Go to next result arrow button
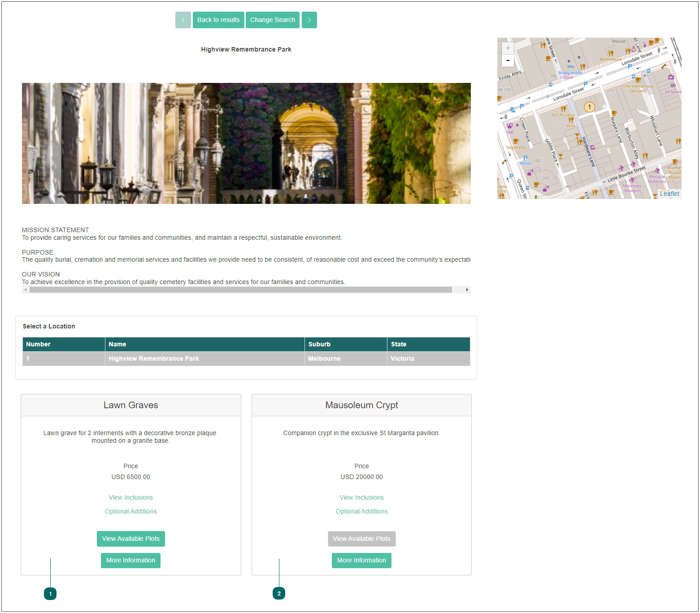Viewport: 700px width, 613px height. [309, 20]
